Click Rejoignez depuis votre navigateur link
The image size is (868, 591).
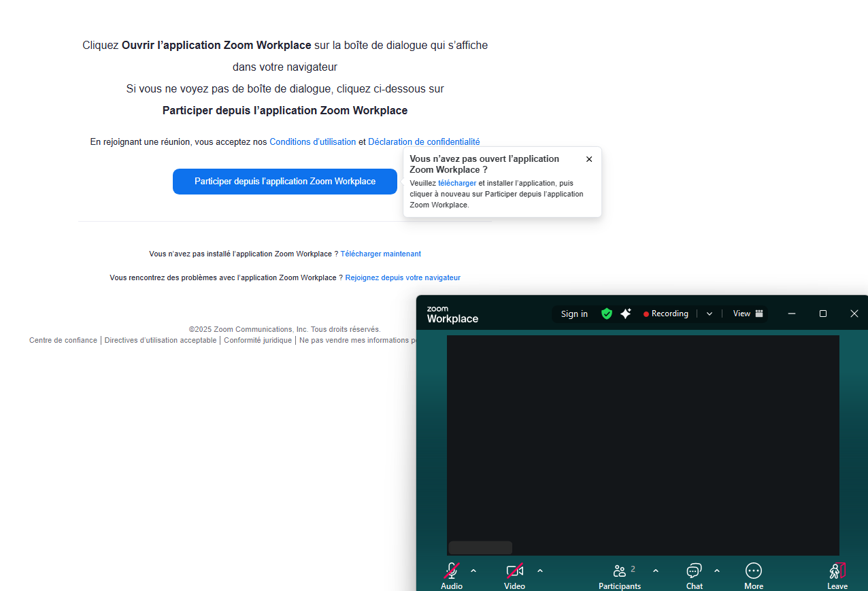point(403,277)
